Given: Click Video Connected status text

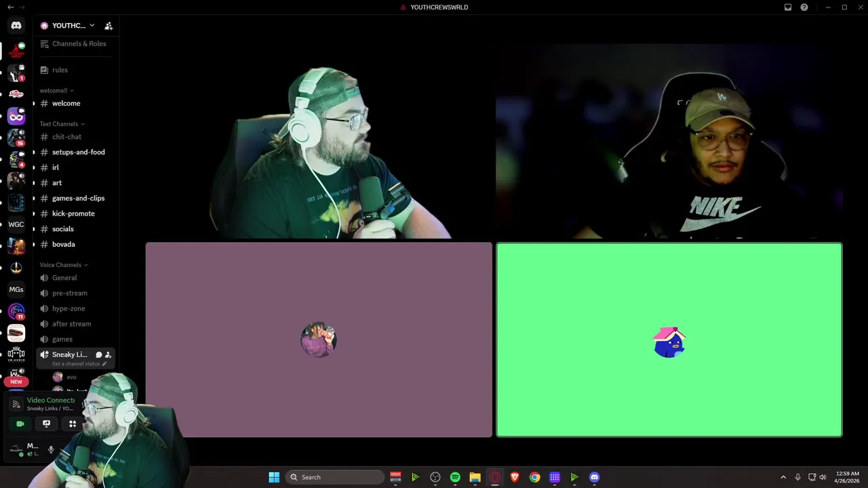Looking at the screenshot, I should coord(51,400).
